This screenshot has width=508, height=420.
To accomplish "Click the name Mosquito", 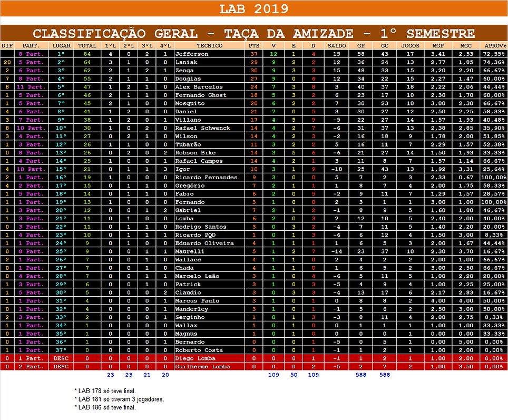I will 190,103.
